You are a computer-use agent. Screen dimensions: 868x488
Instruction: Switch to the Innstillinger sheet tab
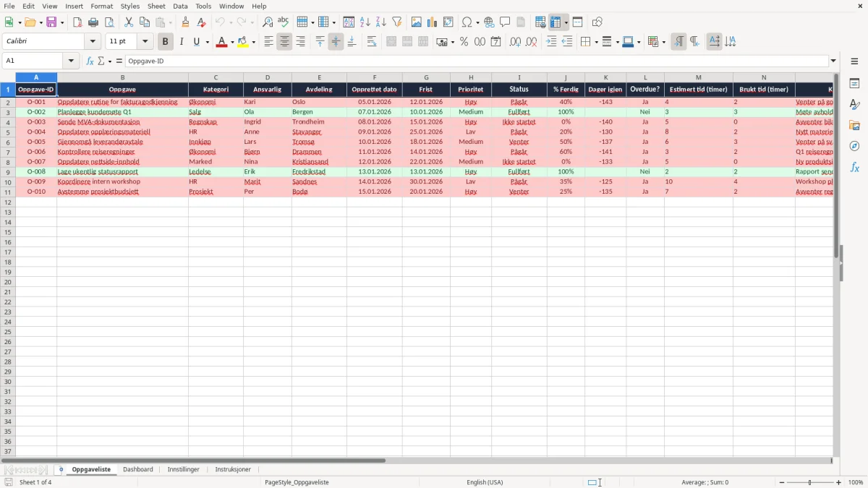pos(183,469)
